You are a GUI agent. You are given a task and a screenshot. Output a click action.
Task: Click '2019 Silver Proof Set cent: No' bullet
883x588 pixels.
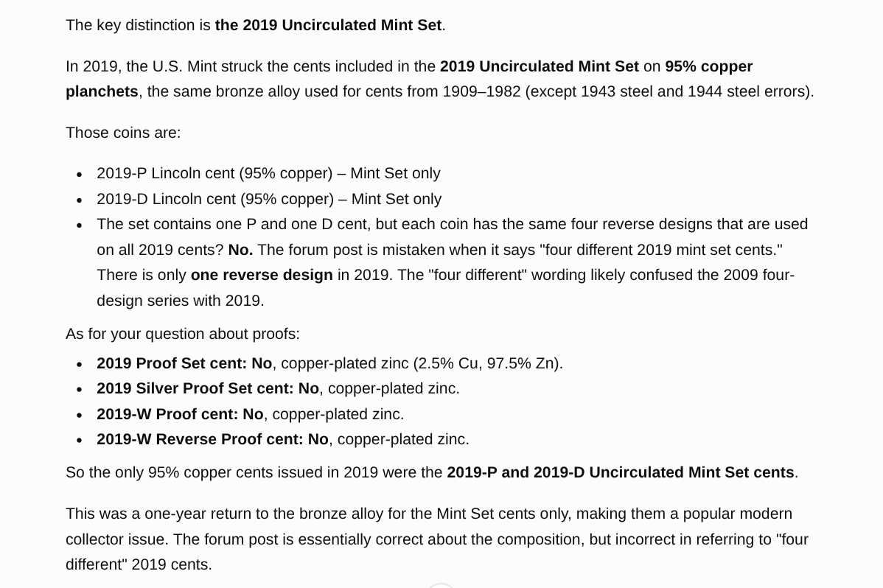278,388
